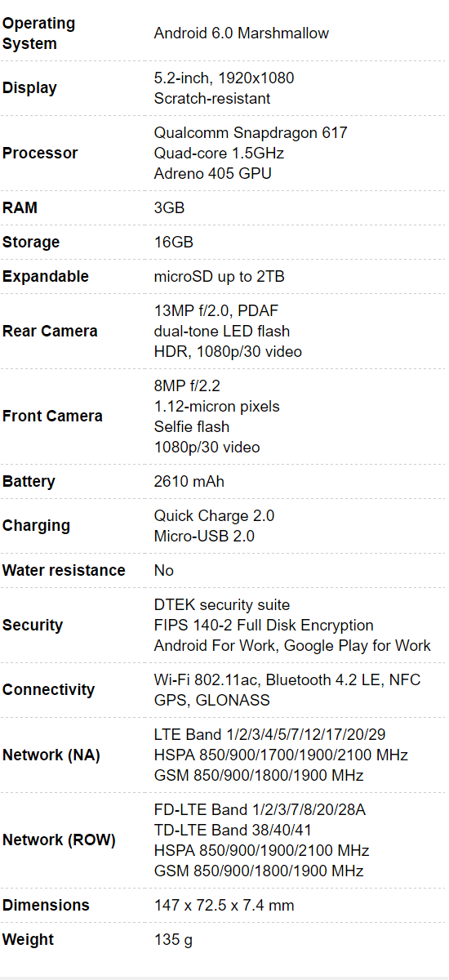Click the 2610 mAh battery value
The image size is (449, 980).
pyautogui.click(x=189, y=481)
